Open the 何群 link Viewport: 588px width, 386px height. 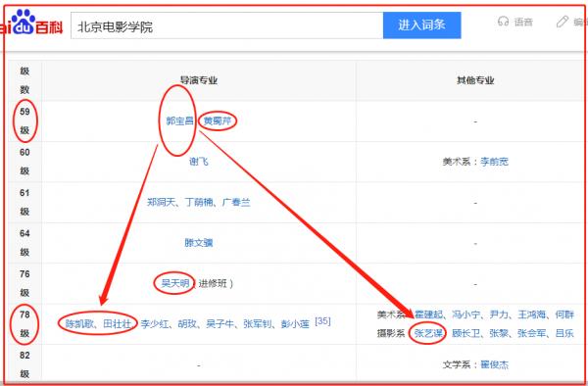point(564,314)
